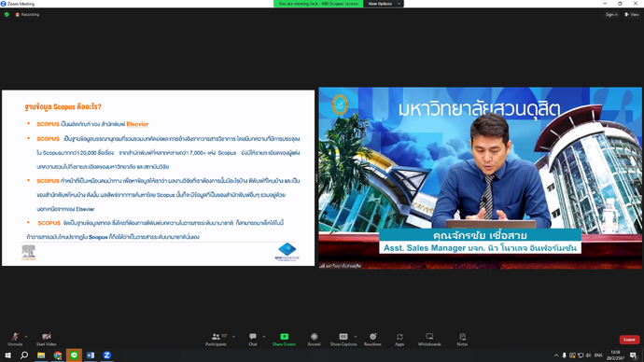Open Windows notification center
Screen dimensions: 644x362
tap(634, 355)
